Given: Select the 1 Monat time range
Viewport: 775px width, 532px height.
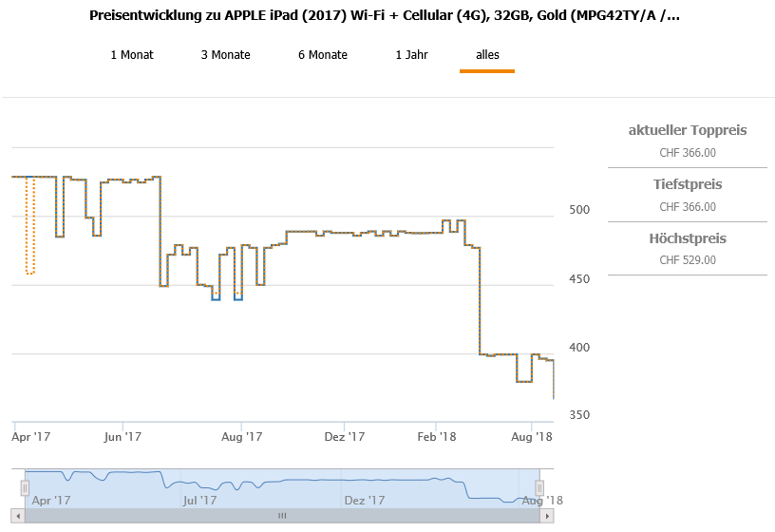Looking at the screenshot, I should (x=132, y=55).
